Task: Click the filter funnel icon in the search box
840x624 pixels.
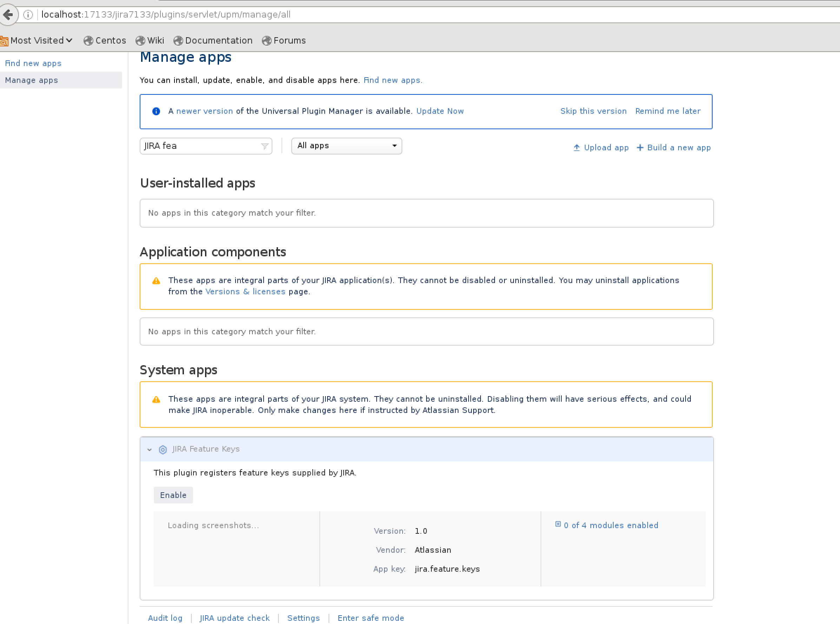Action: coord(264,146)
